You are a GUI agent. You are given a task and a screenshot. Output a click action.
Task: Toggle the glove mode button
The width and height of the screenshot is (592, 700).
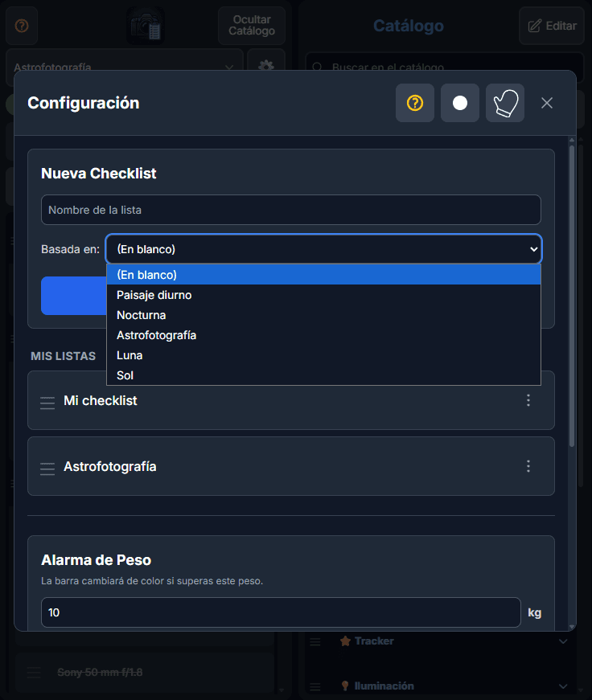[x=505, y=103]
